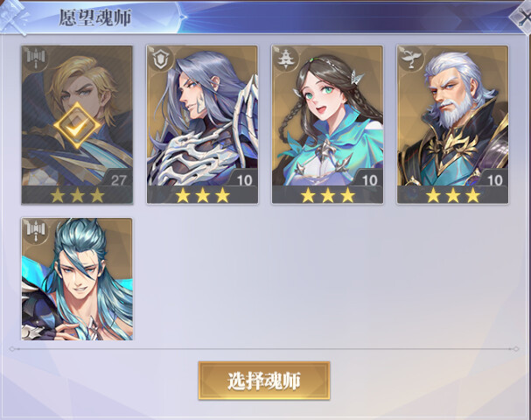531x420 pixels.
Task: Click the attack-type icon on teal-haired hero card
Action: coord(36,231)
